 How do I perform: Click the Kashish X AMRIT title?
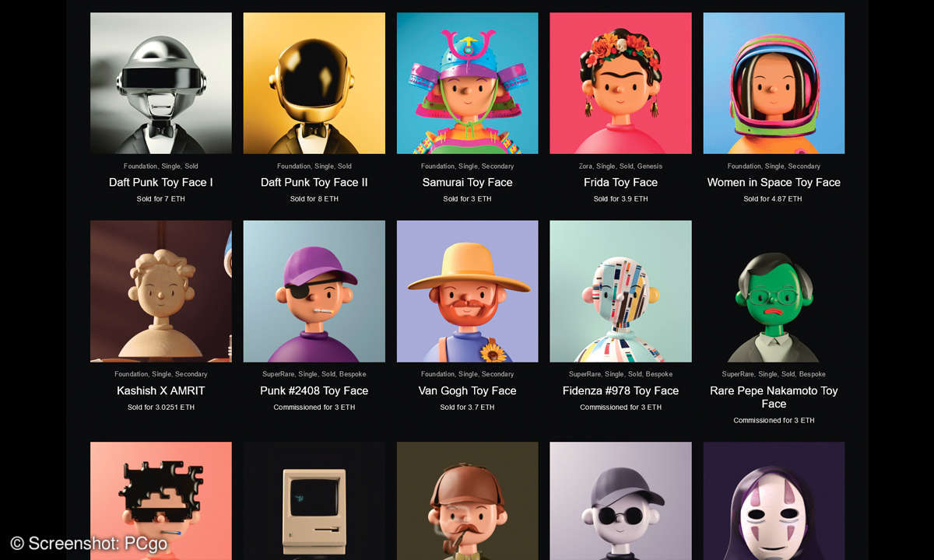[x=160, y=391]
